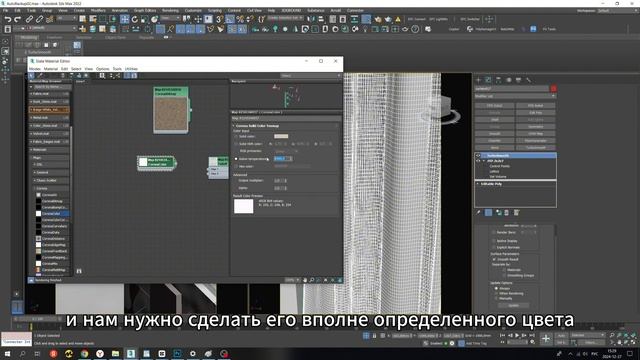The image size is (640, 360).
Task: Activate the Angle Snap toggle icon
Action: click(230, 19)
